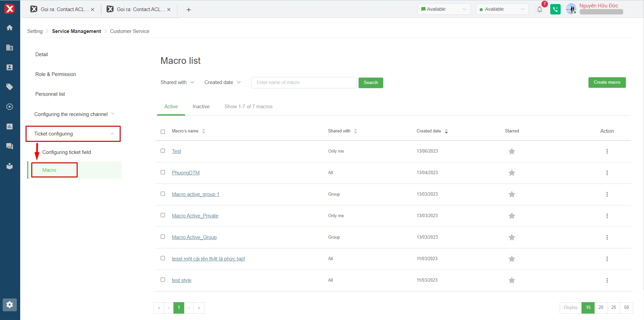644x320 pixels.
Task: Open settings gear in sidebar bottom
Action: [10, 305]
